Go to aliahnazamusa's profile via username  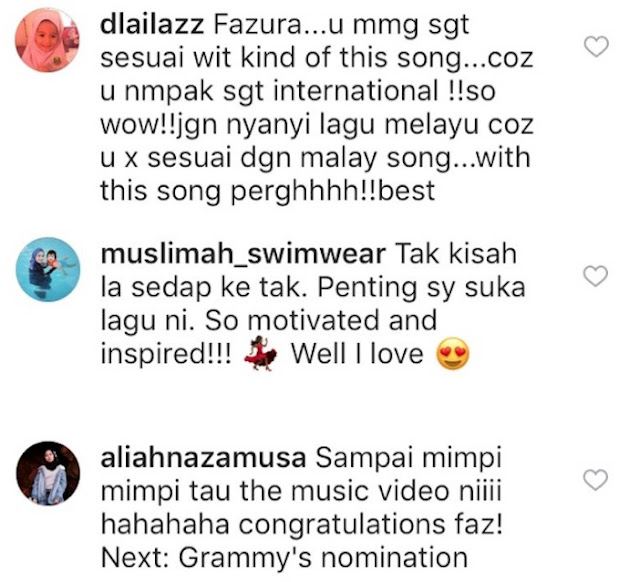[203, 458]
